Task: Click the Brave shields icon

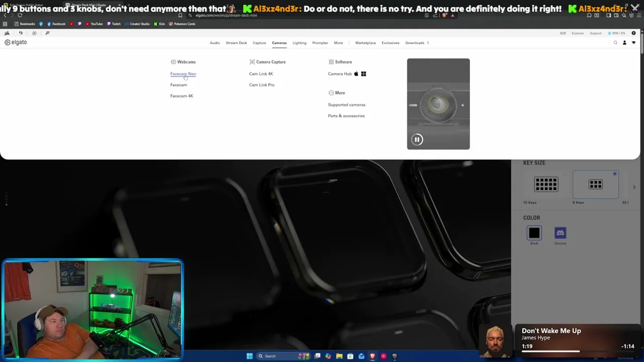Action: pos(444,15)
